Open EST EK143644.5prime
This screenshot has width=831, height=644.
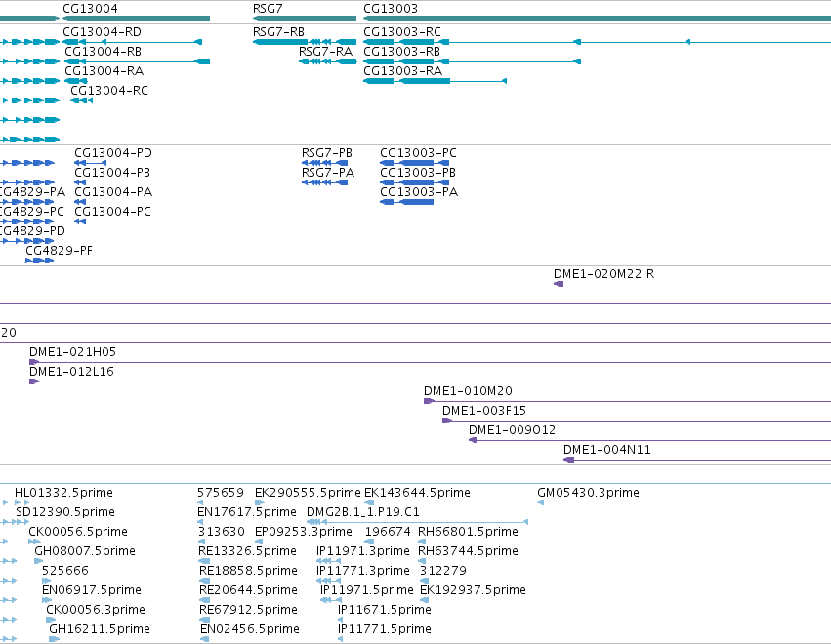click(369, 503)
